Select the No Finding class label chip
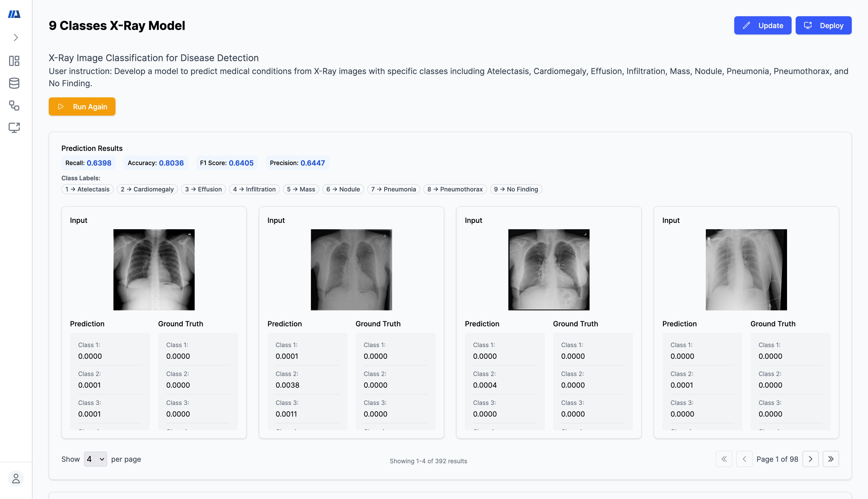This screenshot has width=868, height=499. 516,189
